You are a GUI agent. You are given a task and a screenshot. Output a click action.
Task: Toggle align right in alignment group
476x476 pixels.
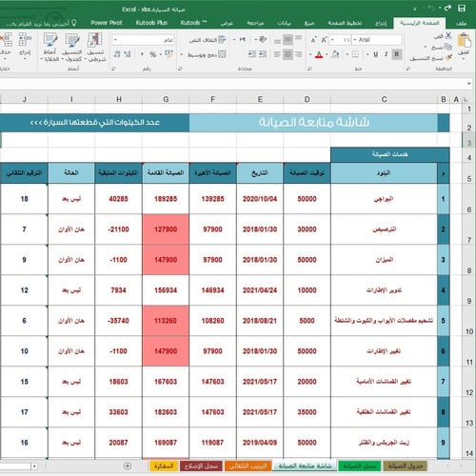click(298, 54)
